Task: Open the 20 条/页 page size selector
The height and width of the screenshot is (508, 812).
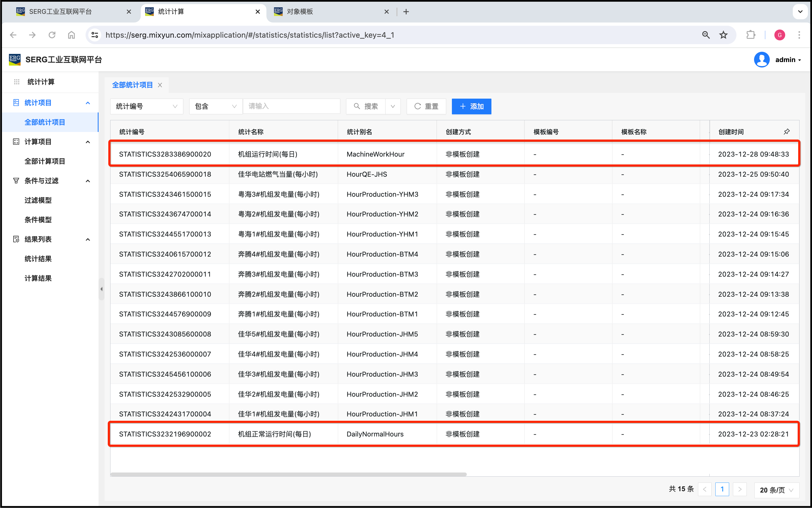Action: 776,490
